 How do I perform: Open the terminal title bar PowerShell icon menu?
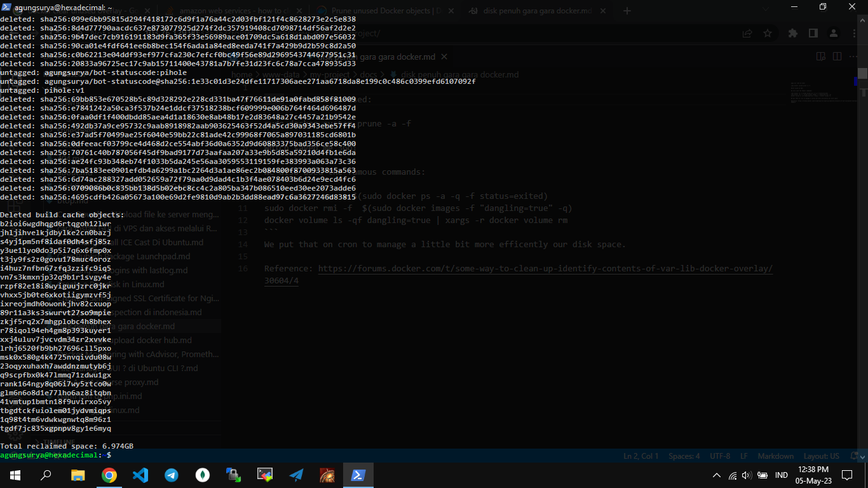click(6, 7)
